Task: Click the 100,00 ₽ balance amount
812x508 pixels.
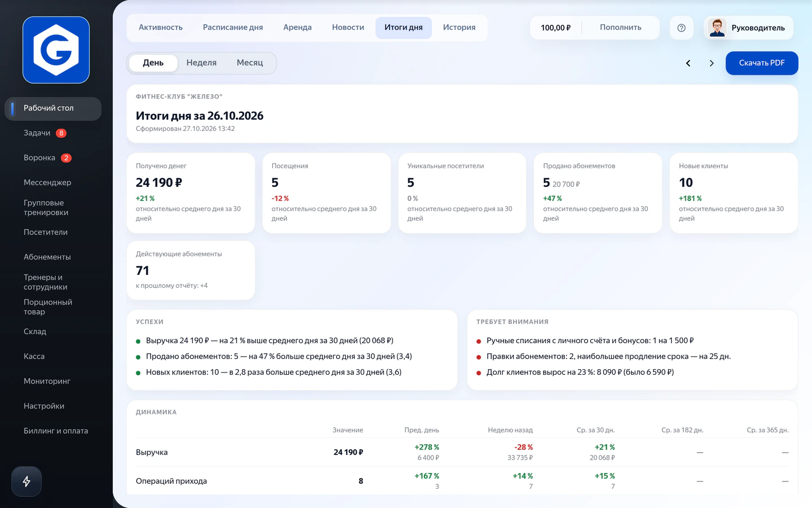Action: [555, 28]
